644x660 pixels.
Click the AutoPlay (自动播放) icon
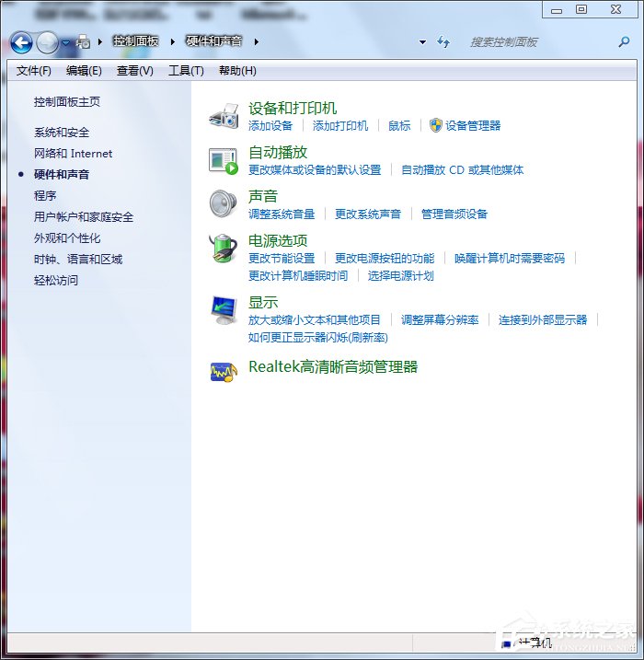[x=224, y=160]
